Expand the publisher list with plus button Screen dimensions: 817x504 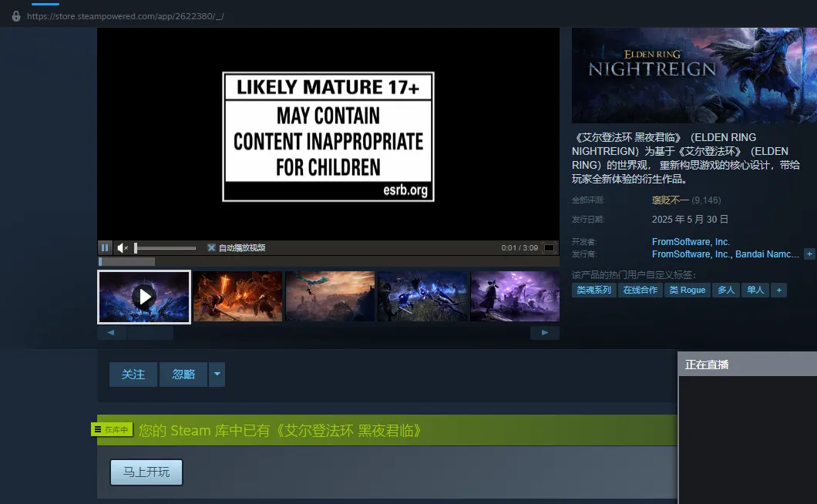pos(809,254)
